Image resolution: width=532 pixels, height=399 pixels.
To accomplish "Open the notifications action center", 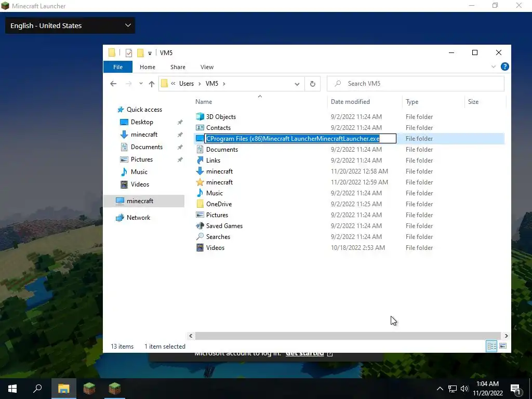I will [x=516, y=389].
